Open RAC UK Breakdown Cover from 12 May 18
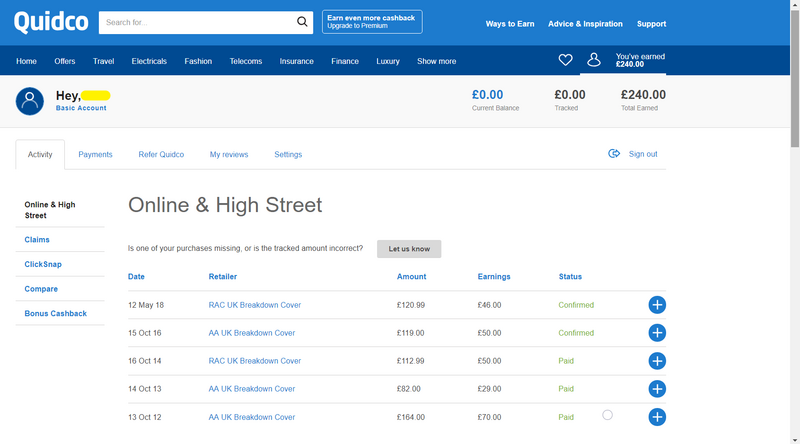The width and height of the screenshot is (800, 444). (x=255, y=305)
